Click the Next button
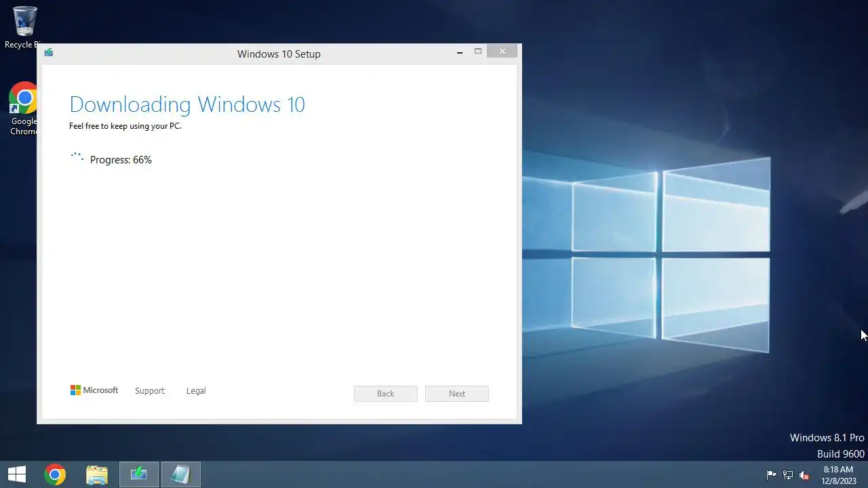The image size is (868, 488). pos(457,394)
